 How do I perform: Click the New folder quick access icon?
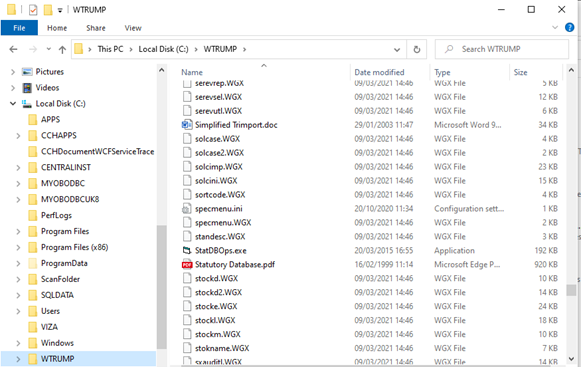tap(48, 10)
